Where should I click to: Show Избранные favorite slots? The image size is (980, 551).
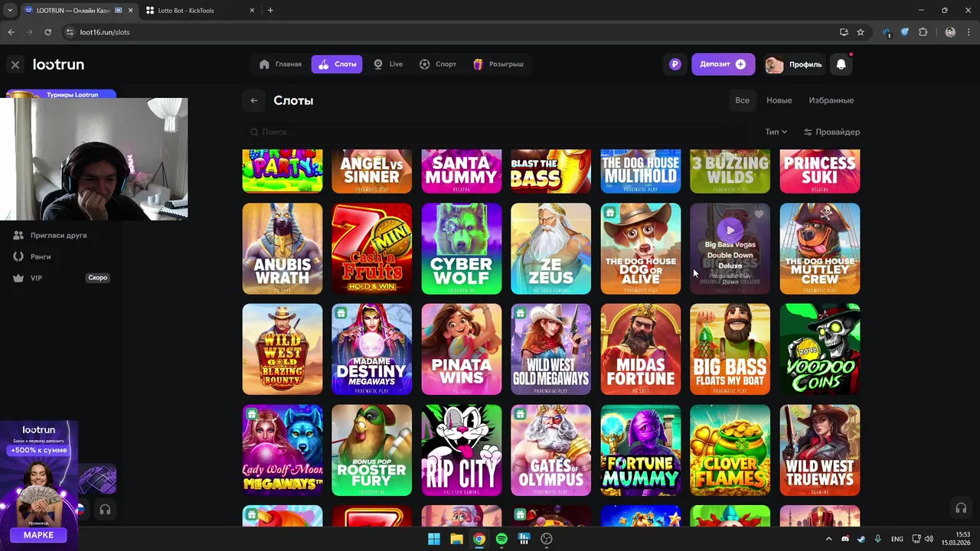pos(831,100)
